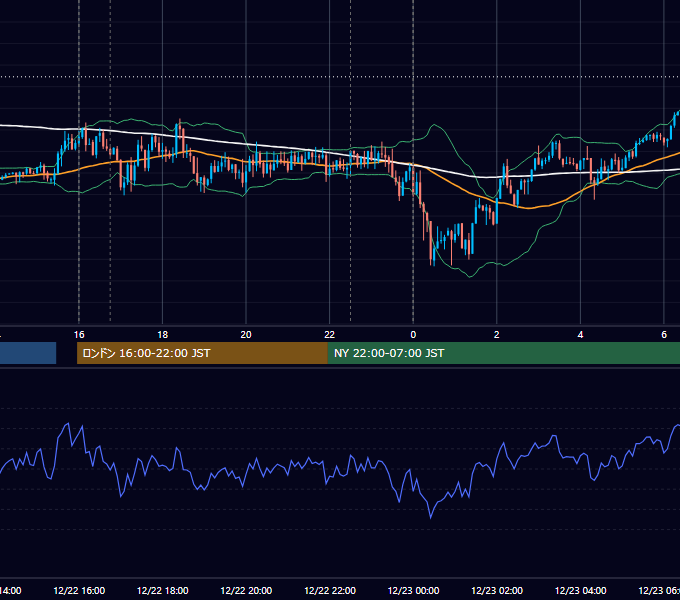The width and height of the screenshot is (680, 600).
Task: Click the 6 hour label on price chart axis
Action: click(664, 335)
